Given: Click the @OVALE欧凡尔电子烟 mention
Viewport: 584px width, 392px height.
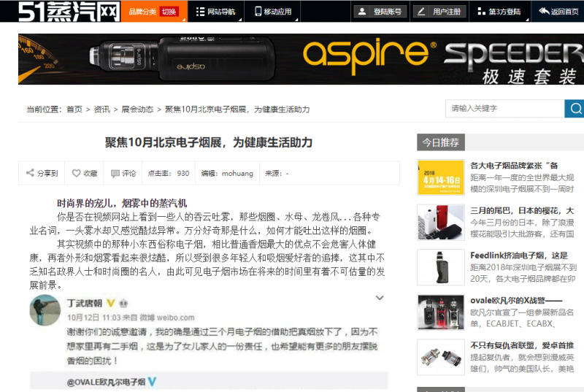Looking at the screenshot, I should (106, 382).
